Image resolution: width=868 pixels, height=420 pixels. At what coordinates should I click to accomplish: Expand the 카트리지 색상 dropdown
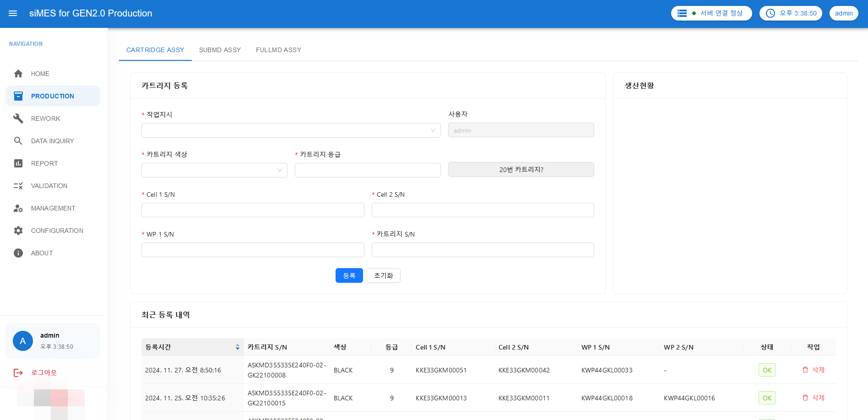click(214, 170)
